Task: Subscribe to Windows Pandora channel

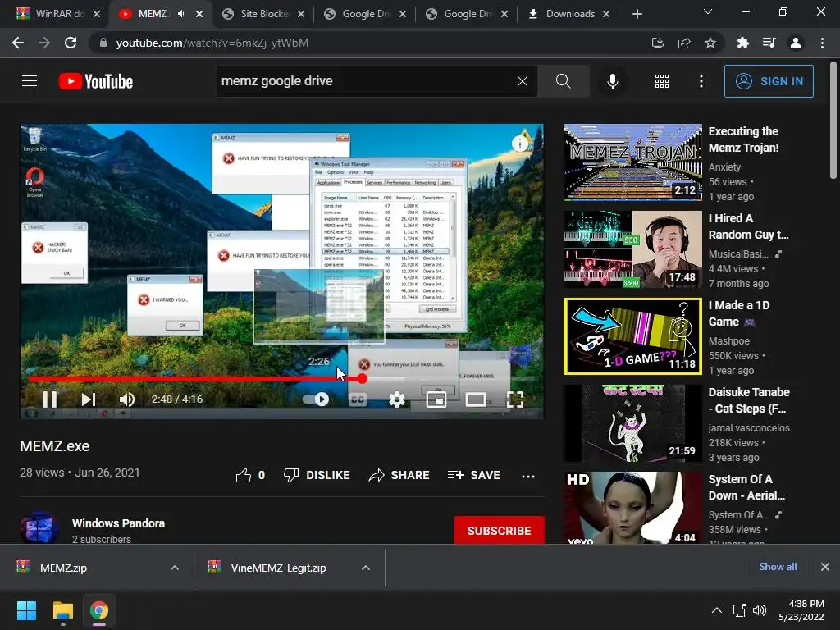Action: coord(500,531)
